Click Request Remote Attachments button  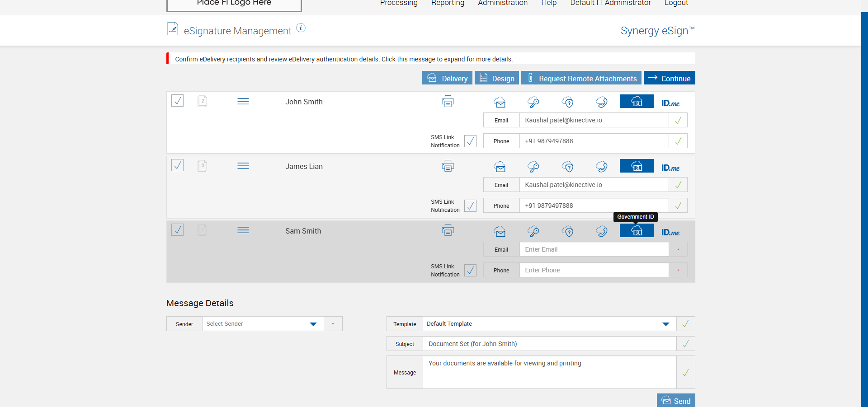tap(581, 78)
